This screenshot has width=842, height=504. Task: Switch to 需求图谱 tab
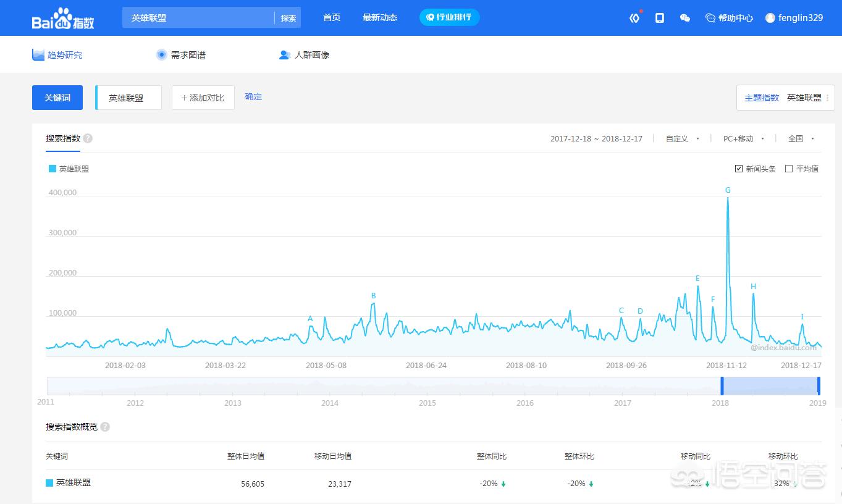pyautogui.click(x=181, y=55)
